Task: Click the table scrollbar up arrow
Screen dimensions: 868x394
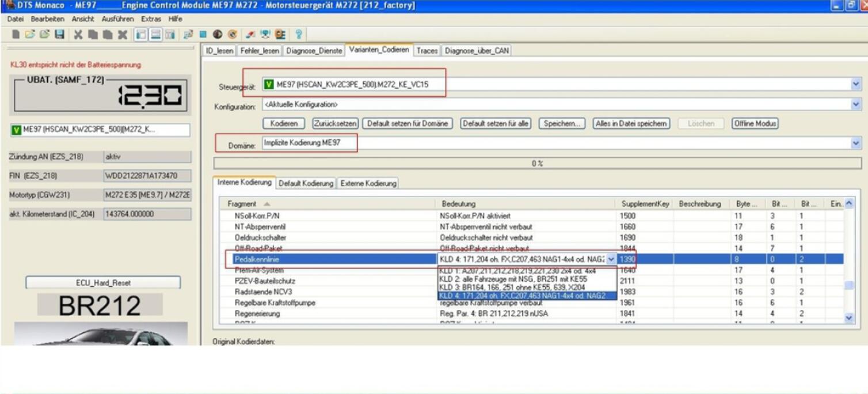Action: tap(849, 204)
